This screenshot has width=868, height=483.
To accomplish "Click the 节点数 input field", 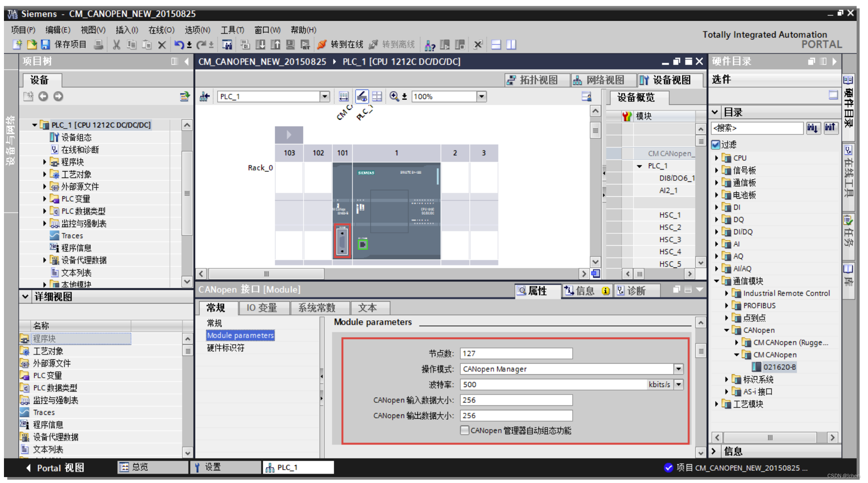I will (516, 353).
